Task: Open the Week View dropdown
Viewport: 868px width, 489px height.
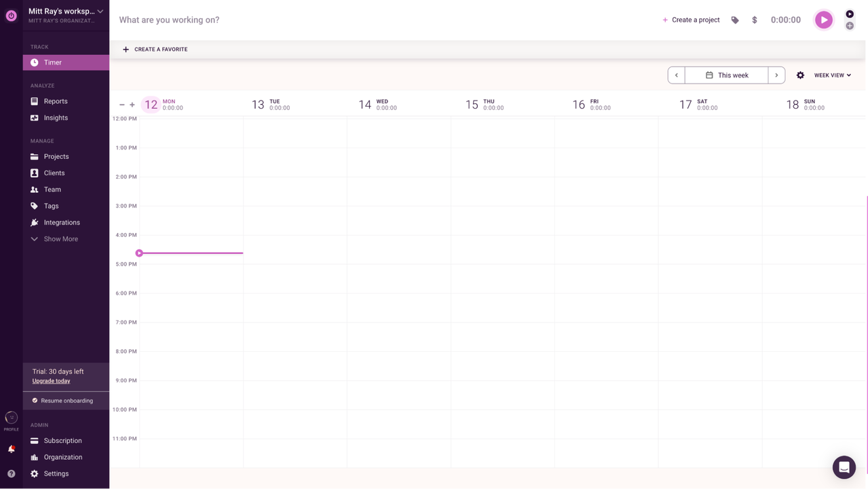Action: click(x=832, y=75)
